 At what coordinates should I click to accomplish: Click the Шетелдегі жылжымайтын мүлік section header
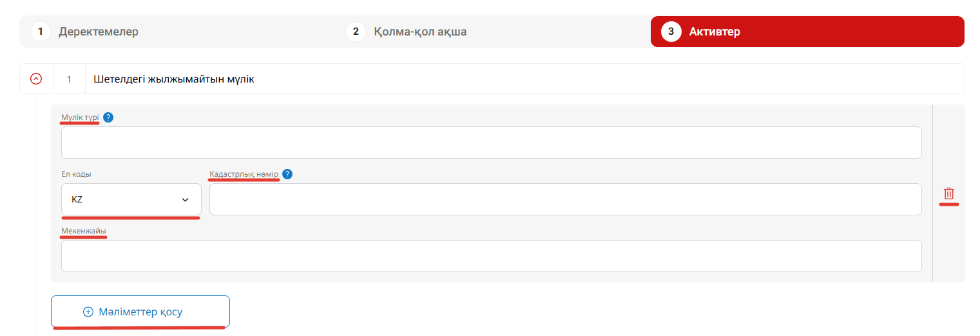[174, 79]
